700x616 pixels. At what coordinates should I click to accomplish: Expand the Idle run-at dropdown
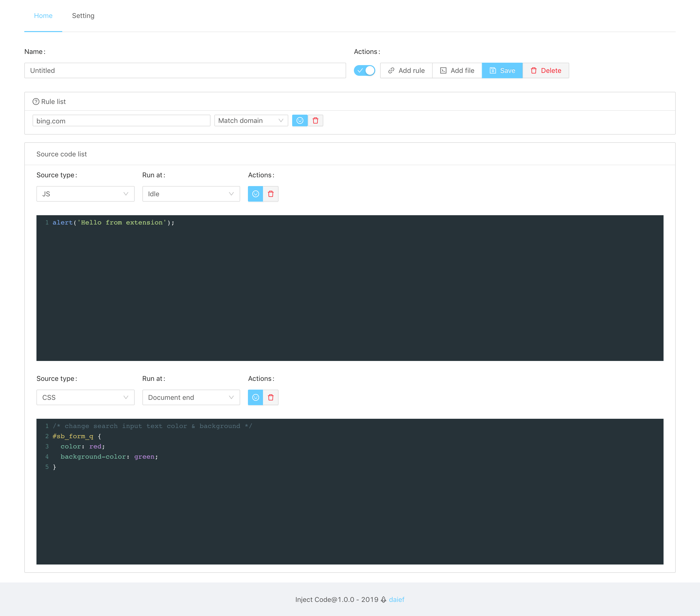[x=191, y=194]
